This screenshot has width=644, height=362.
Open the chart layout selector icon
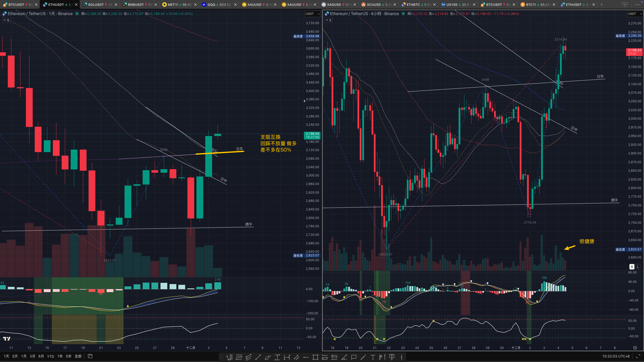click(625, 5)
